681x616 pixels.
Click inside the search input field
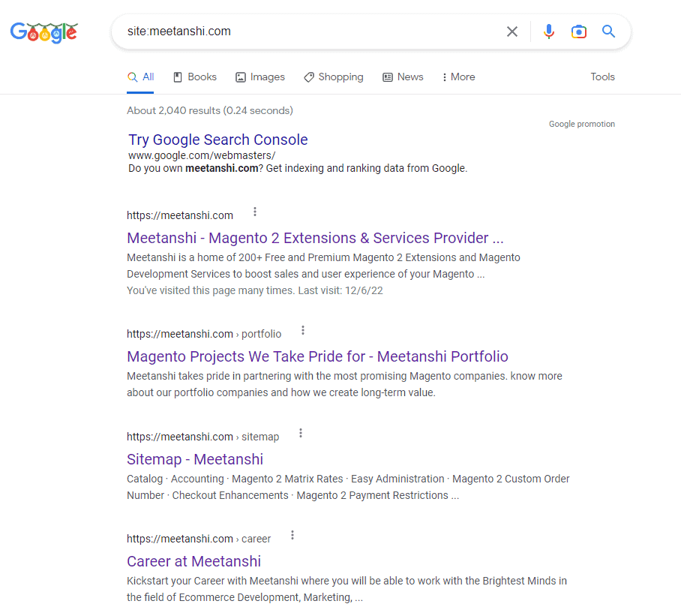pyautogui.click(x=300, y=32)
